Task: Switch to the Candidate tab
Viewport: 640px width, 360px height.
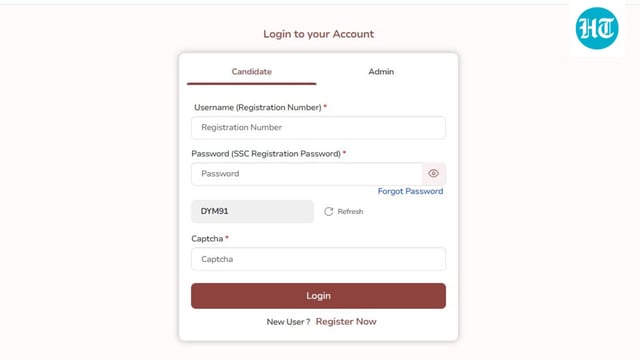Action: (251, 71)
